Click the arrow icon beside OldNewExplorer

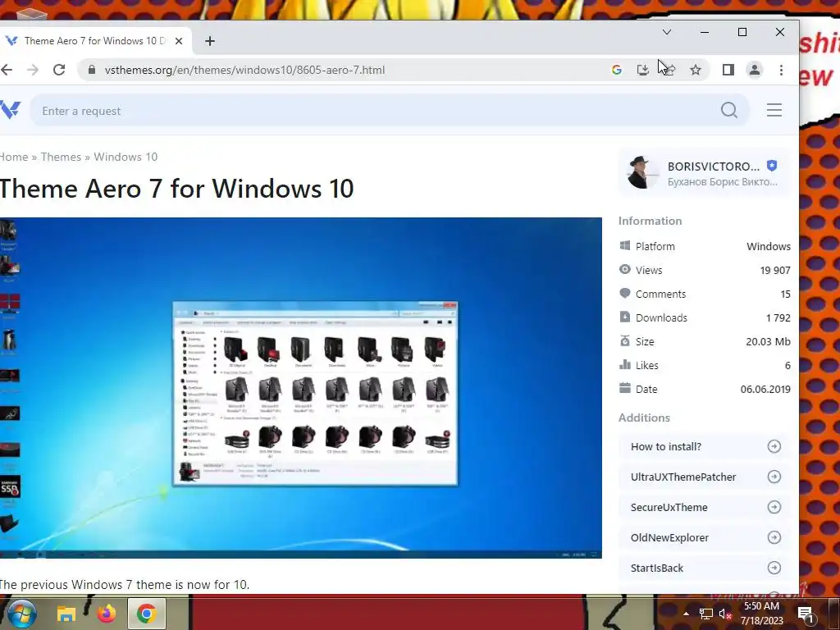tap(774, 537)
